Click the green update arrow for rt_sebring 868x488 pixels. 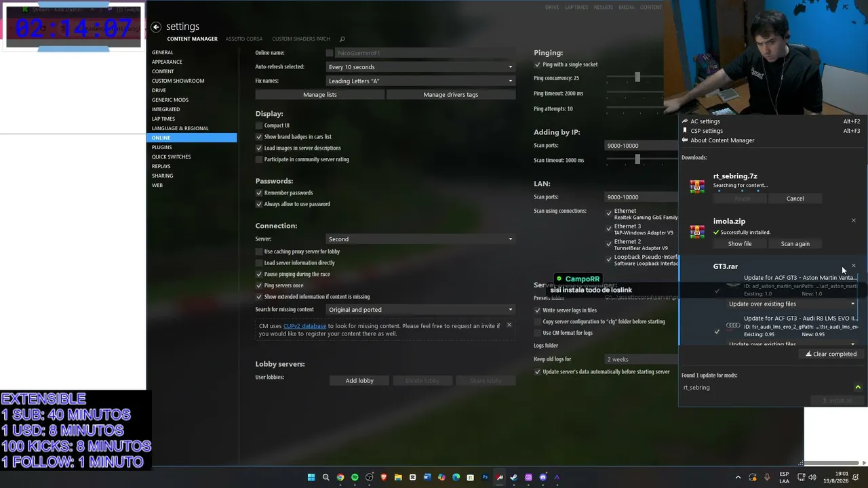[858, 387]
